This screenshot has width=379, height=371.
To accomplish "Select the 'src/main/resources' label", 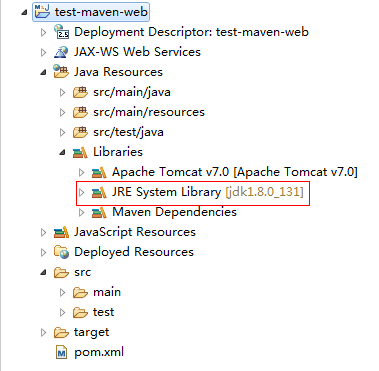I will 149,112.
